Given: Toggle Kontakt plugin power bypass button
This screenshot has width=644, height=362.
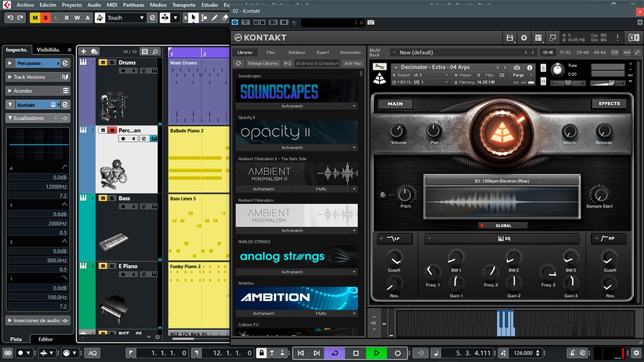Looking at the screenshot, I should click(235, 23).
